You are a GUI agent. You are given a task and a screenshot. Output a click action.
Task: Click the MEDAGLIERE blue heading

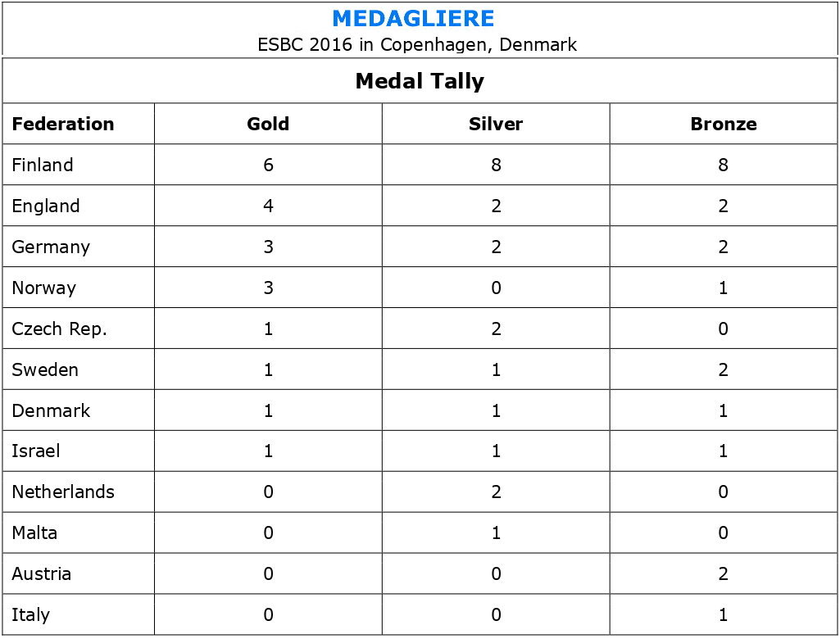click(413, 18)
